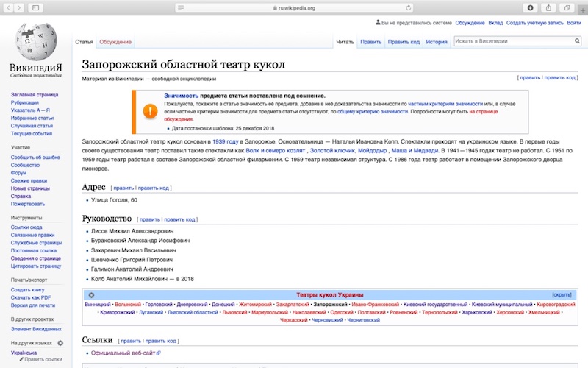Open Черниговский theatre link in navbox
This screenshot has height=368, width=588.
pyautogui.click(x=363, y=320)
